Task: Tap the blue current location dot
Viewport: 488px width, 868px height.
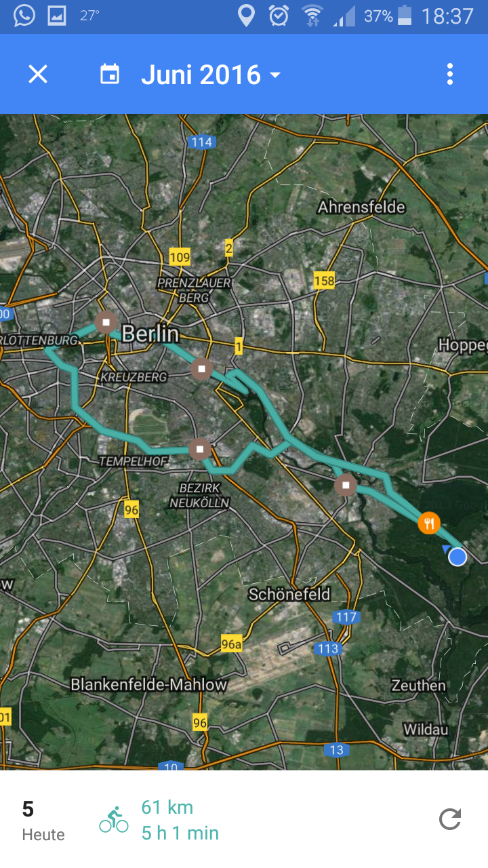Action: tap(457, 557)
